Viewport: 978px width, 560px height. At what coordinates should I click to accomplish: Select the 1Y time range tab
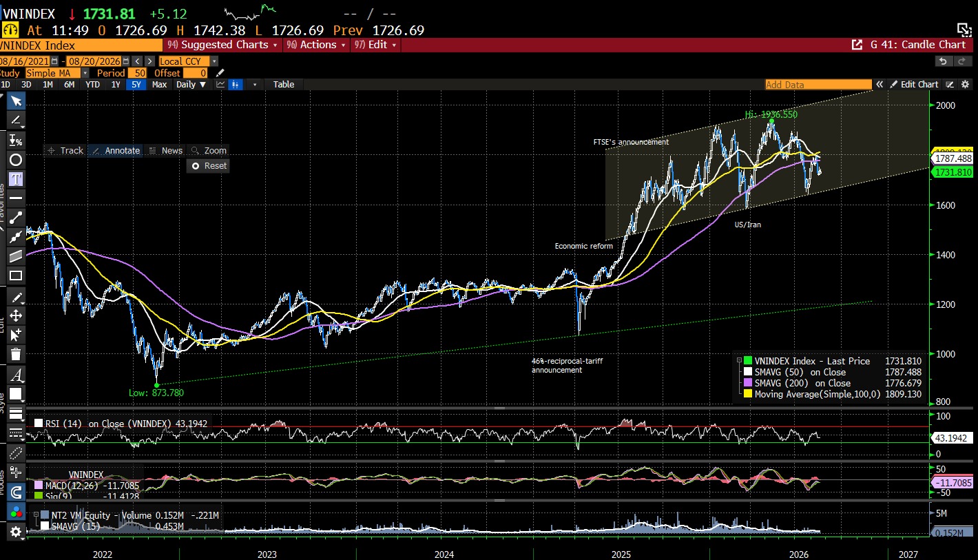click(x=116, y=85)
